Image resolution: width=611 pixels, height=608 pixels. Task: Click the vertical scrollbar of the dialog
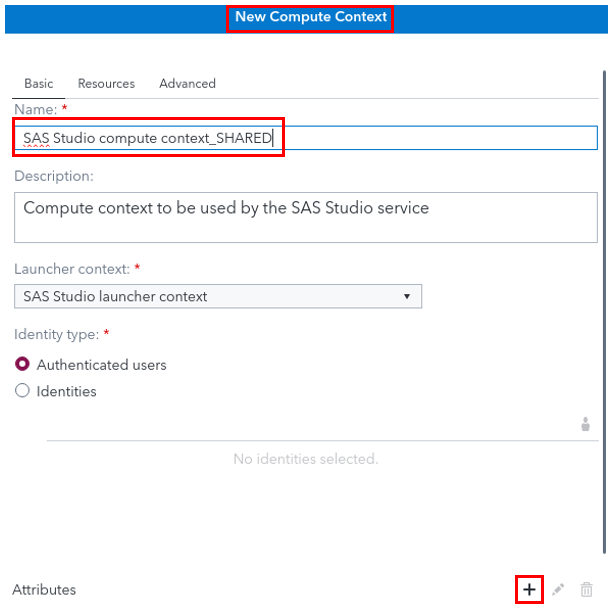point(604,312)
